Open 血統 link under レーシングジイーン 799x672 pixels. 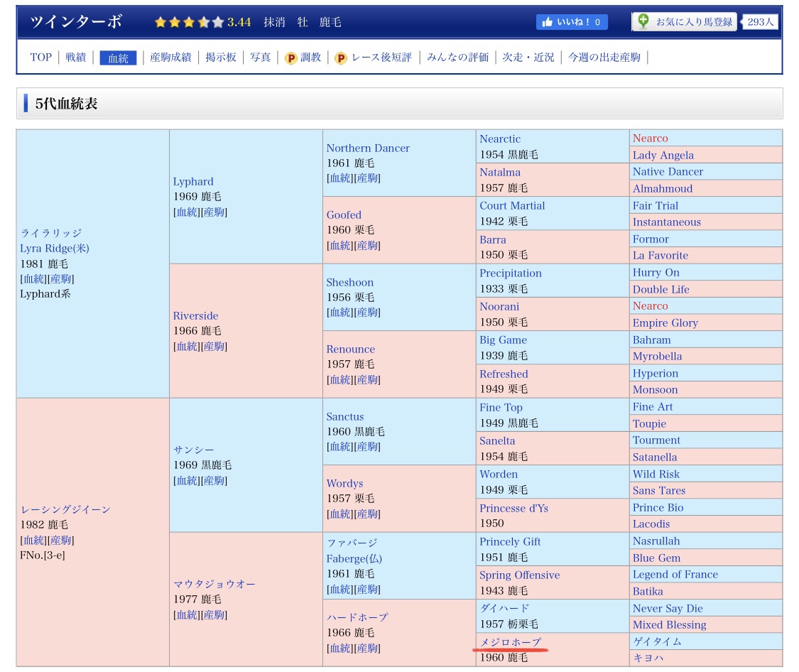[x=33, y=540]
